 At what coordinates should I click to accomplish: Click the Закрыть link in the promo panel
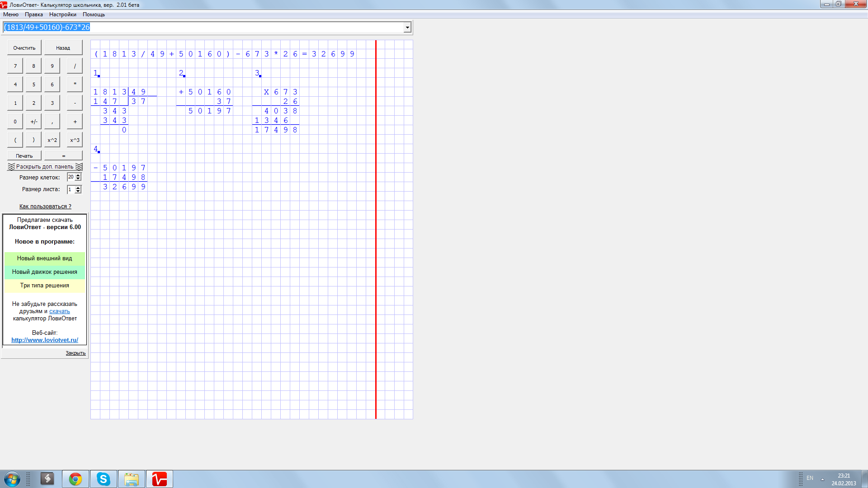pyautogui.click(x=75, y=353)
